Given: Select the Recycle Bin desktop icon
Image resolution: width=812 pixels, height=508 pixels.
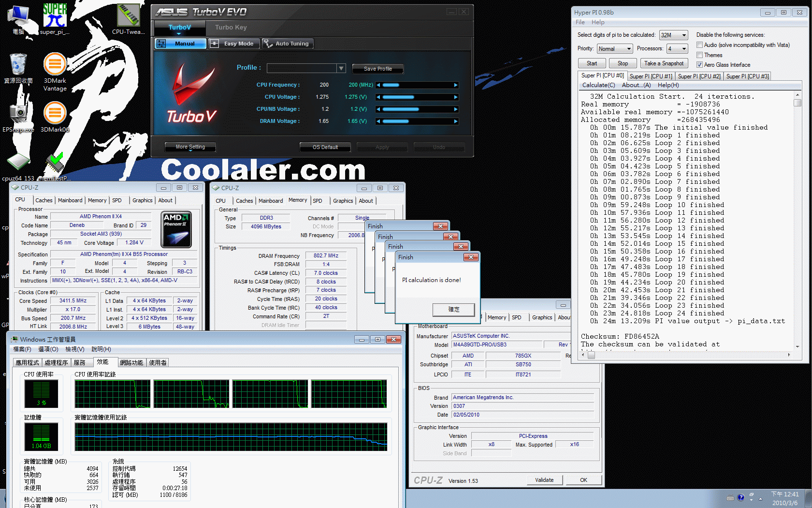Looking at the screenshot, I should (18, 68).
